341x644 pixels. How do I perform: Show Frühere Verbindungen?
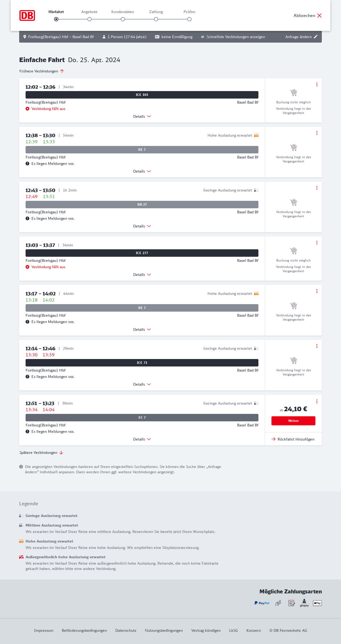[x=42, y=71]
